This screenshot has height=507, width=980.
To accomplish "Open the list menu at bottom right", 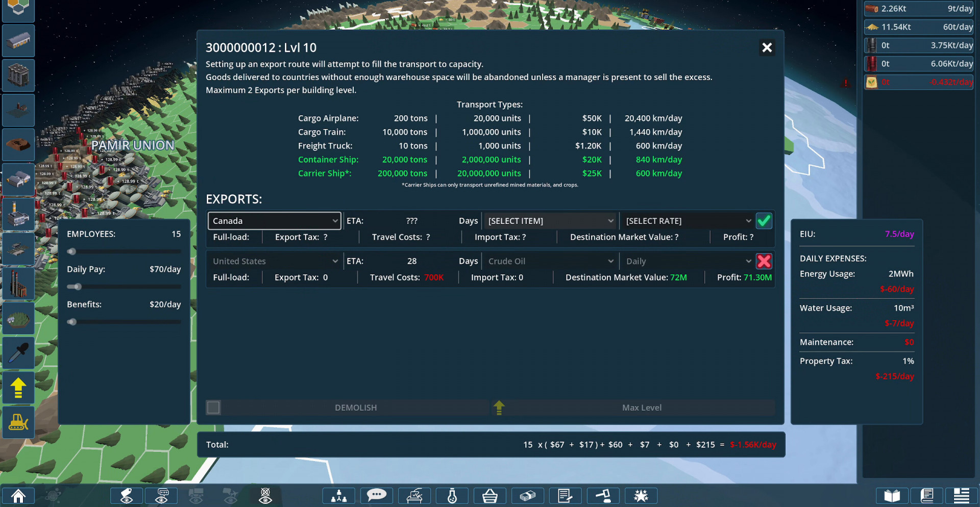I will tap(962, 496).
